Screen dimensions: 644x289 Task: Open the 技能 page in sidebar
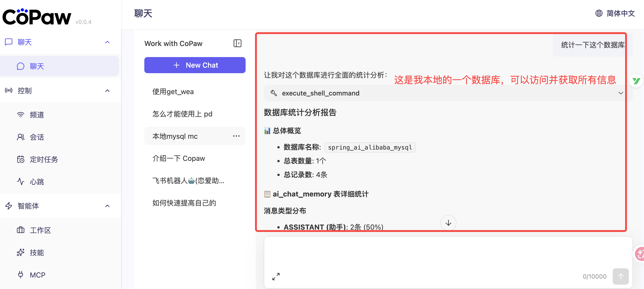coord(37,252)
